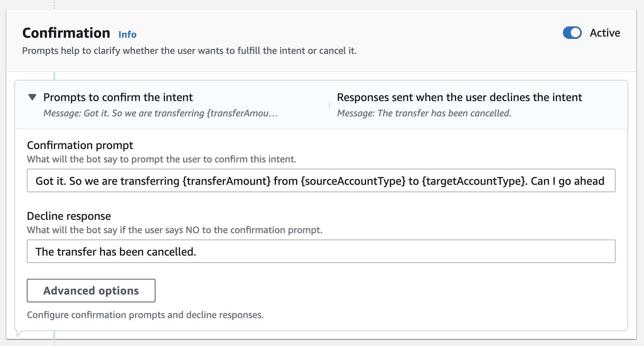The height and width of the screenshot is (346, 644).
Task: Click 'Responses sent when the user declines' header
Action: [x=459, y=97]
